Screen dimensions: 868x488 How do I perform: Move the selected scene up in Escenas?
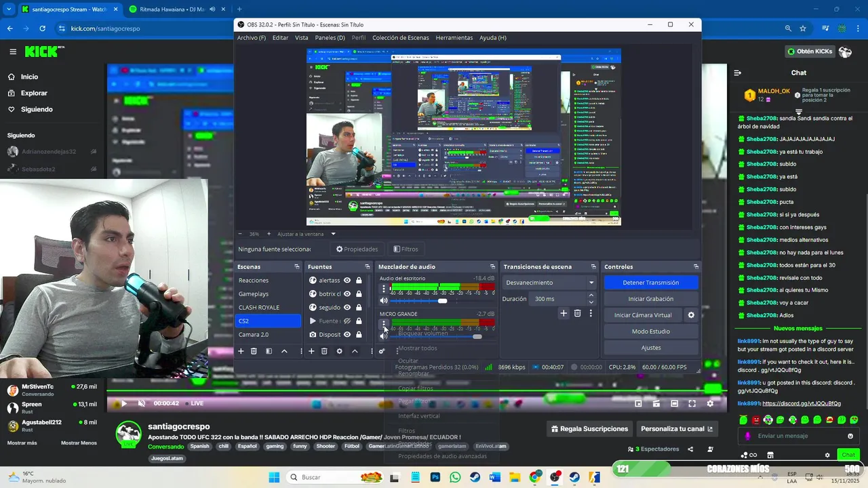[x=284, y=351]
